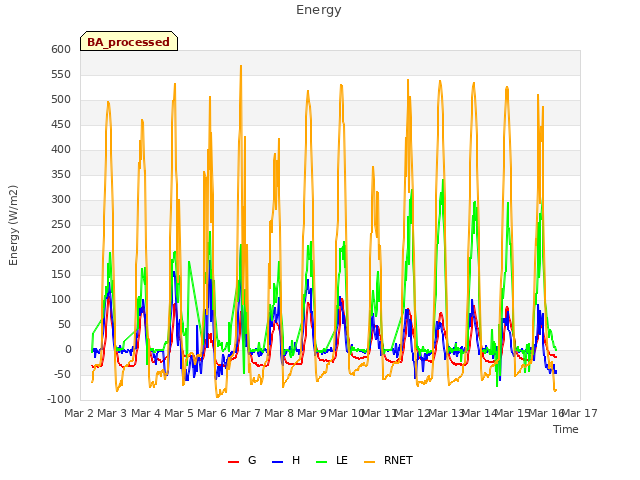Click the Mar 9 date tick label
The width and height of the screenshot is (640, 480).
pos(312,413)
